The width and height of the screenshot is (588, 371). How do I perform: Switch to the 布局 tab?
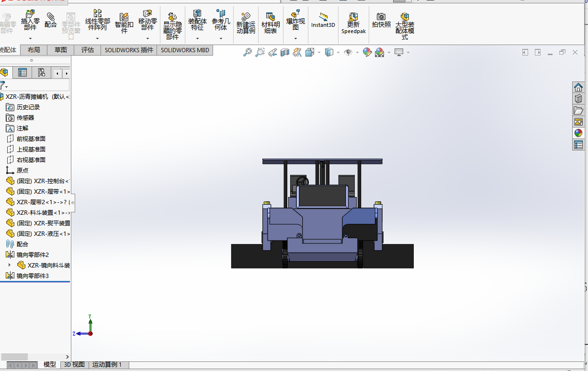(34, 50)
